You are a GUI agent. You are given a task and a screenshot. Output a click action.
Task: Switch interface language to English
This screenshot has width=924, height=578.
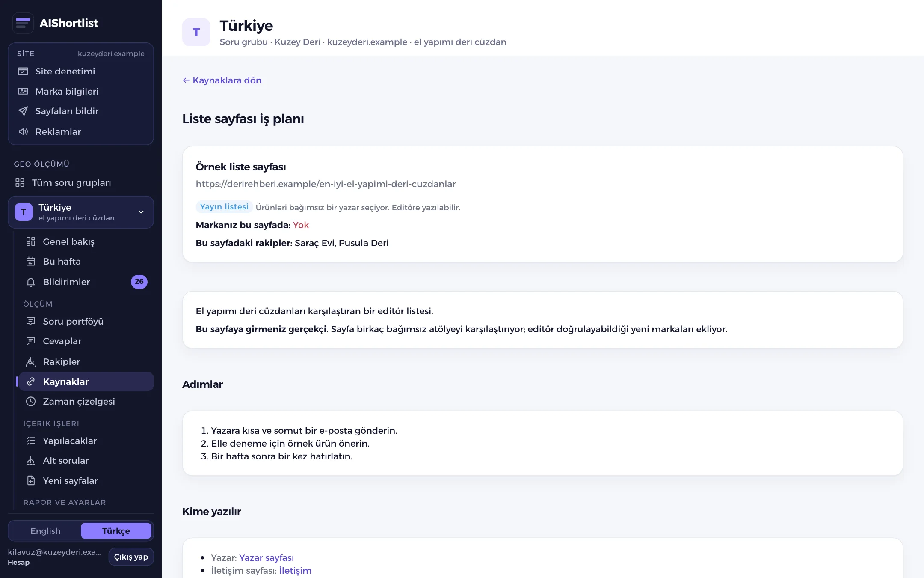45,531
